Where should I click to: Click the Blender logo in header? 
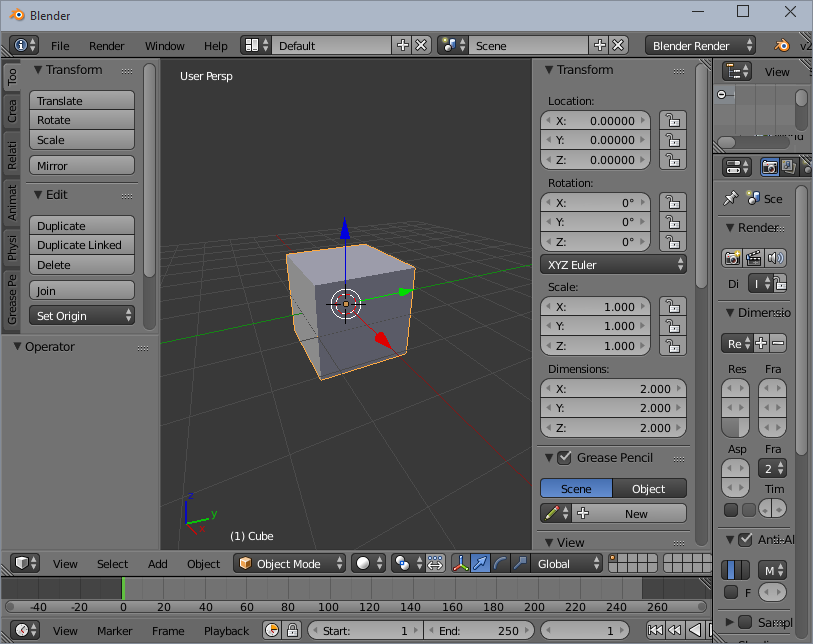[x=781, y=46]
